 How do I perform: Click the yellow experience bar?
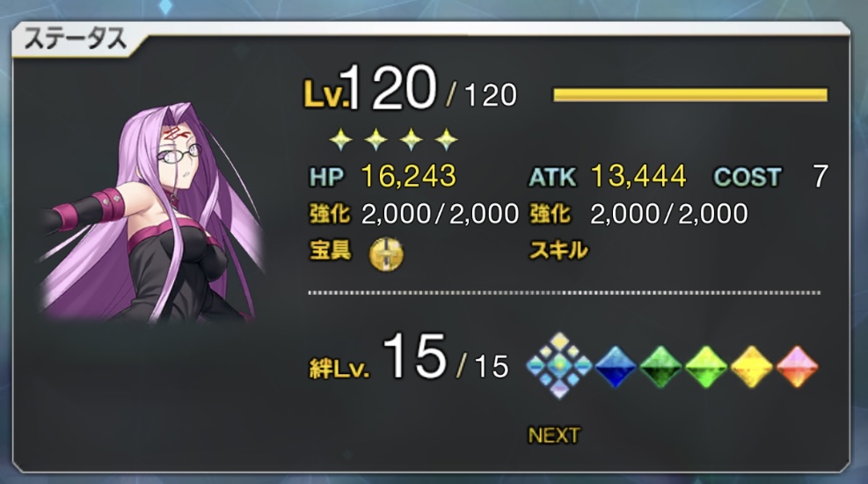[x=690, y=95]
